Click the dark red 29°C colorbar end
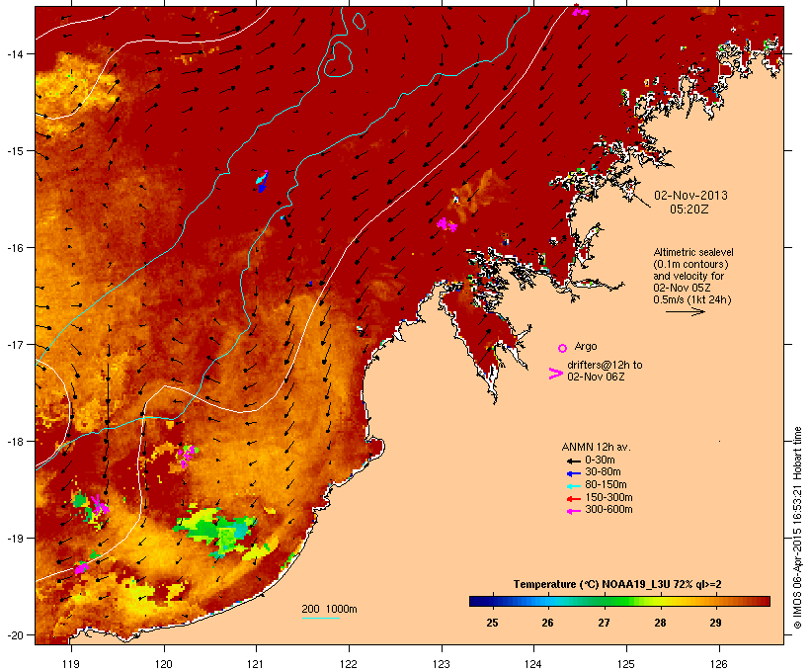Image resolution: width=810 pixels, height=672 pixels. click(763, 601)
